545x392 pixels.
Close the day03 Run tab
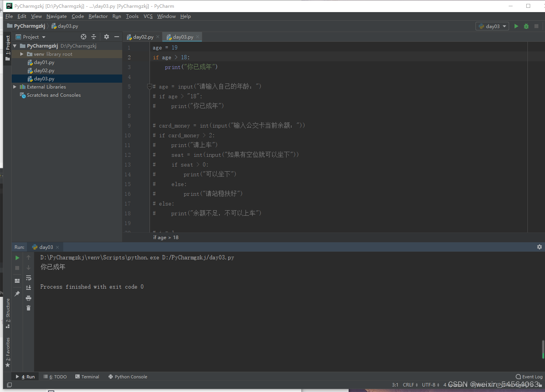click(57, 247)
